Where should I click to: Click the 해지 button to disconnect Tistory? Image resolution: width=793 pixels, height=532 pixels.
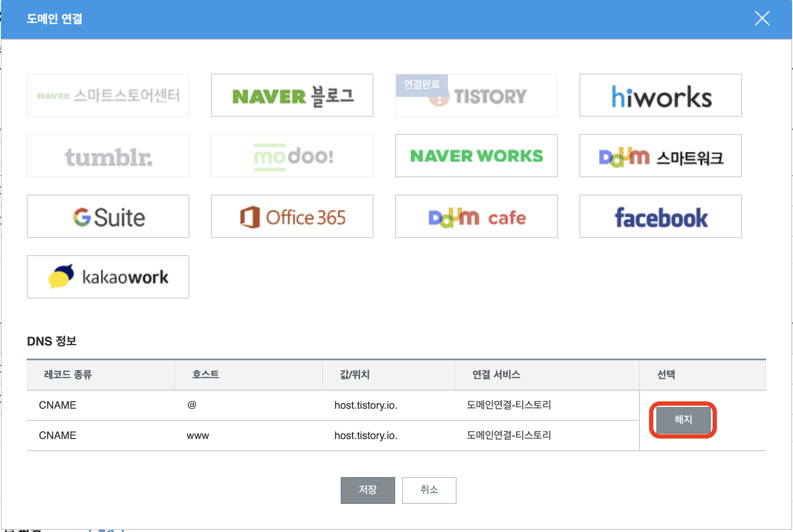(684, 420)
